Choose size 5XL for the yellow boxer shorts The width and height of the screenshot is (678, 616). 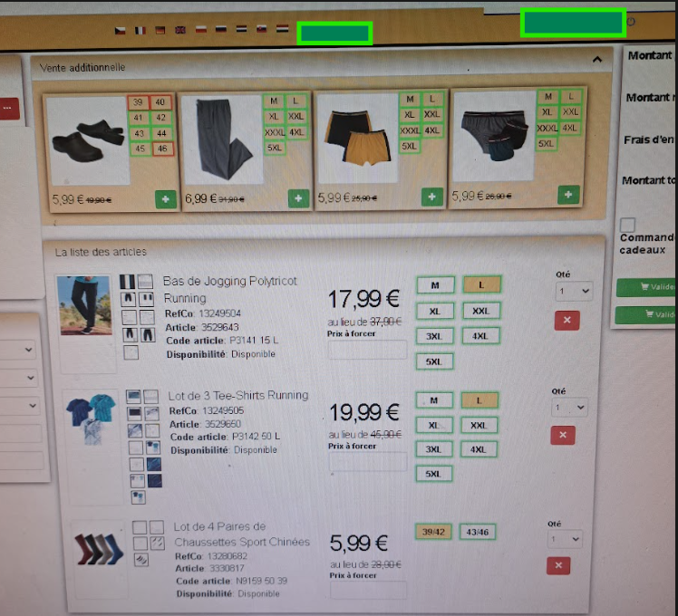coord(409,146)
